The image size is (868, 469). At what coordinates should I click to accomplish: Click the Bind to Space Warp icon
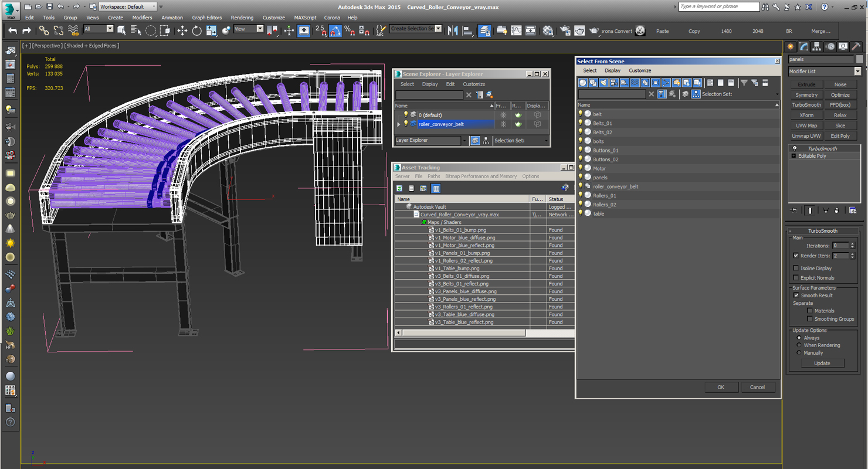click(73, 30)
